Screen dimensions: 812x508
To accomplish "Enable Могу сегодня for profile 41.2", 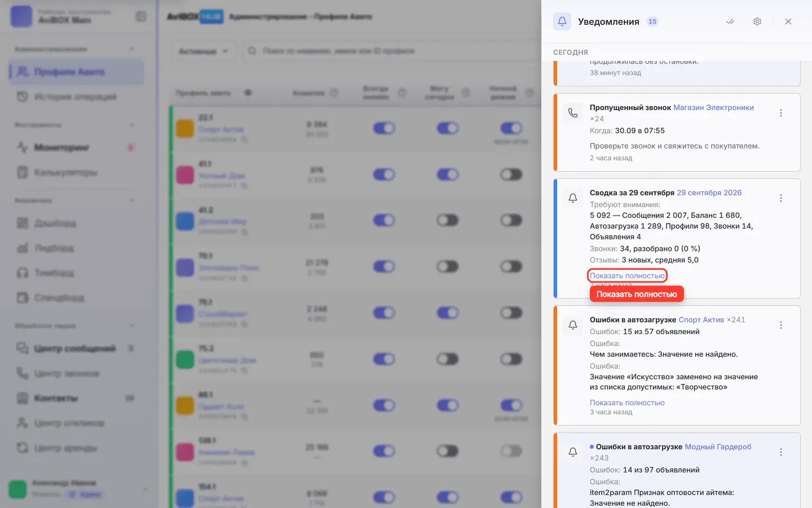I will coord(448,220).
